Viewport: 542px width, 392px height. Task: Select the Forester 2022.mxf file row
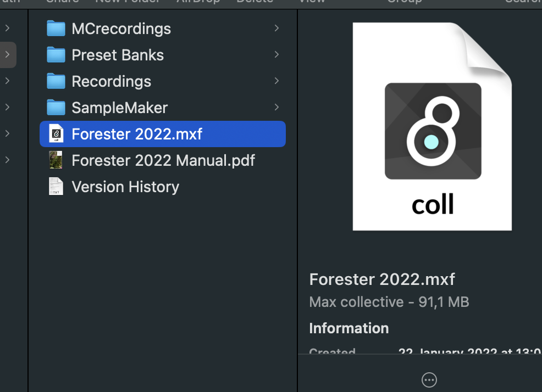[163, 134]
